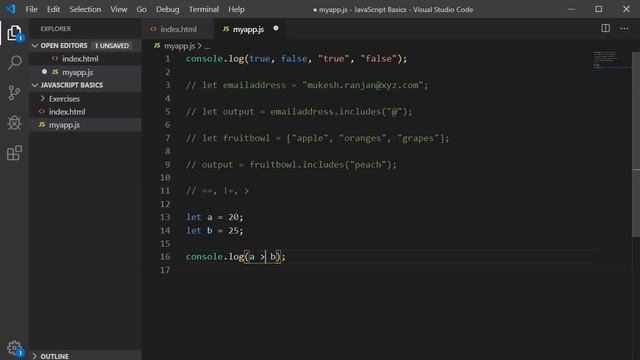640x360 pixels.
Task: Click the 'let a = 20;' code line
Action: tap(214, 217)
